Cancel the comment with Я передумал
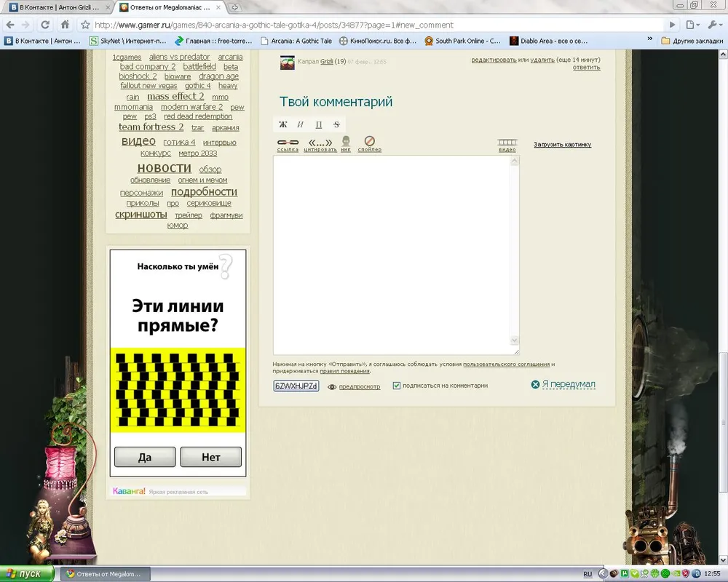The height and width of the screenshot is (582, 728). 568,384
